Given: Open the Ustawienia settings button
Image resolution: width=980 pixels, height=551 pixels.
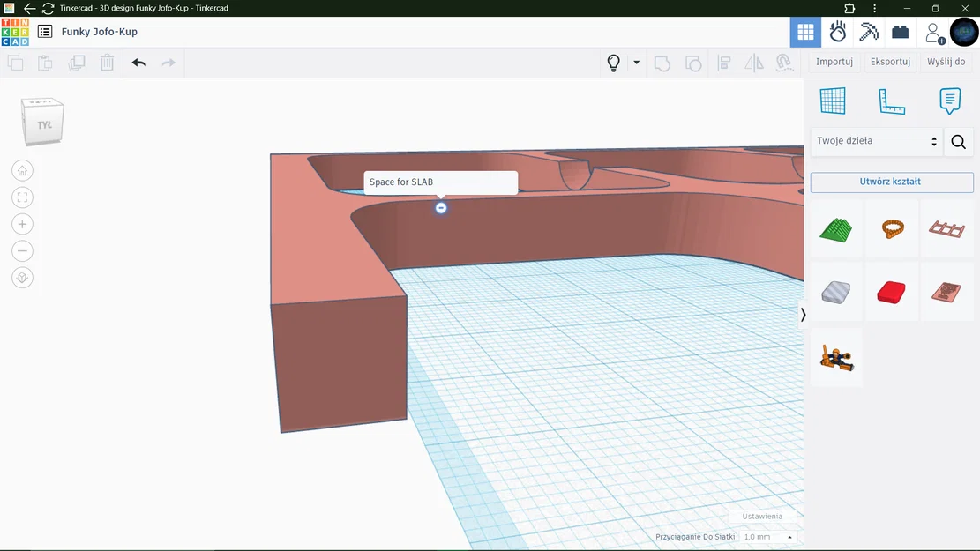Looking at the screenshot, I should click(x=762, y=517).
